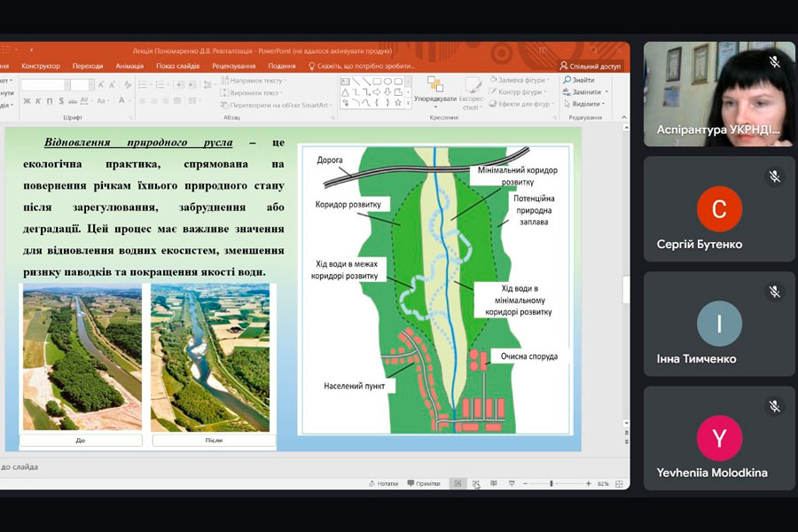This screenshot has width=798, height=532.
Task: Click the zoom out minus icon
Action: pyautogui.click(x=525, y=483)
